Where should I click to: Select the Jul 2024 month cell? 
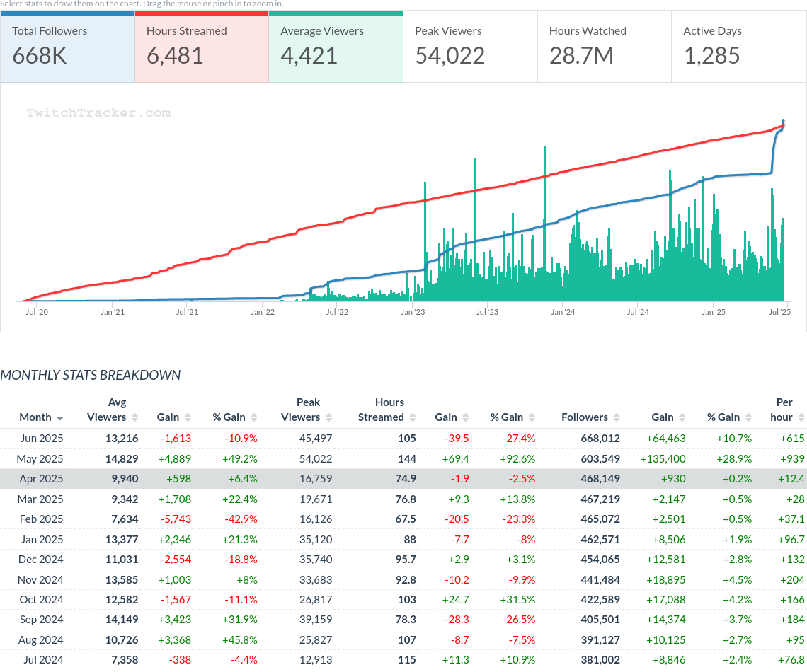click(x=43, y=660)
